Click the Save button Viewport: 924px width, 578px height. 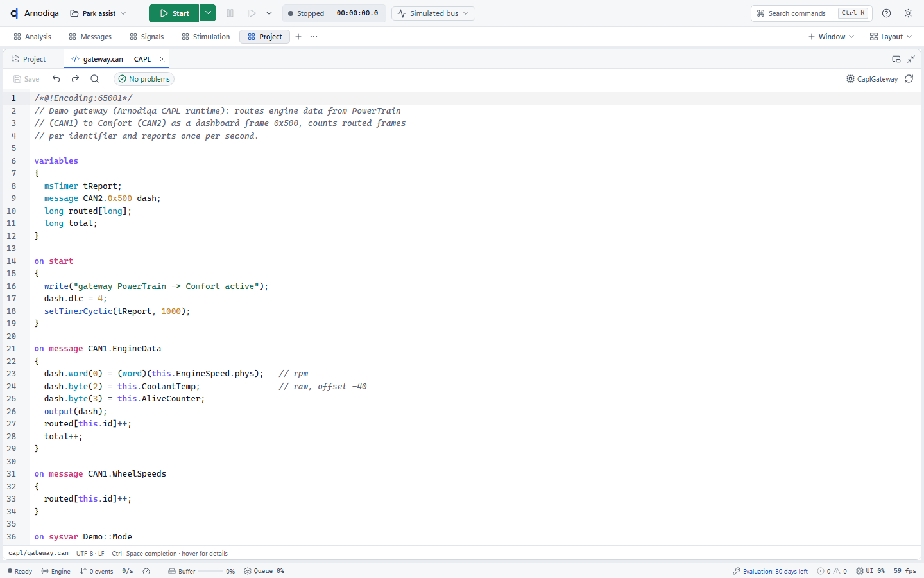(x=26, y=79)
